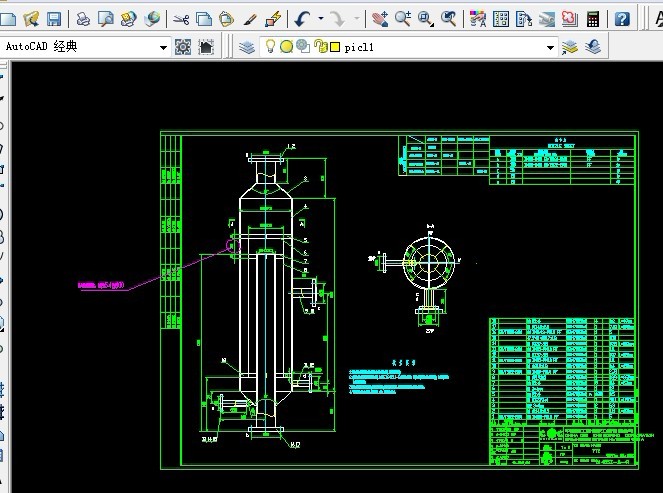This screenshot has height=493, width=663.
Task: Select the Zoom Window tool
Action: pos(425,19)
